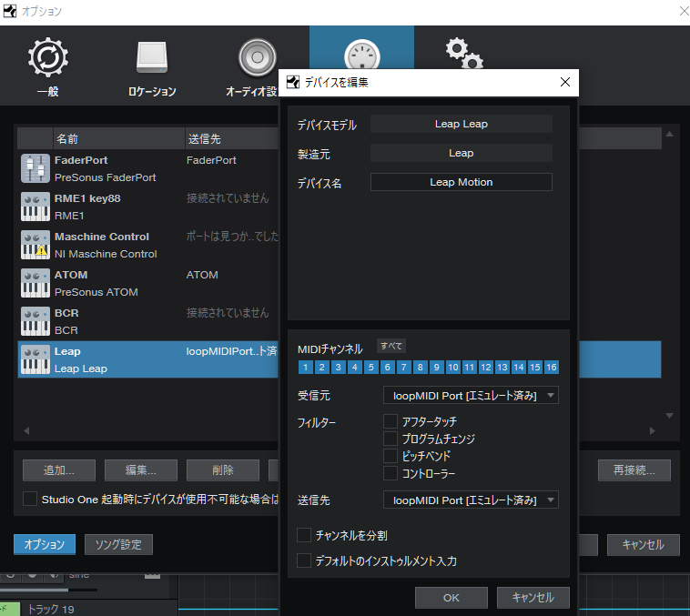Toggle MIDI channel 1
This screenshot has width=690, height=616.
click(305, 367)
